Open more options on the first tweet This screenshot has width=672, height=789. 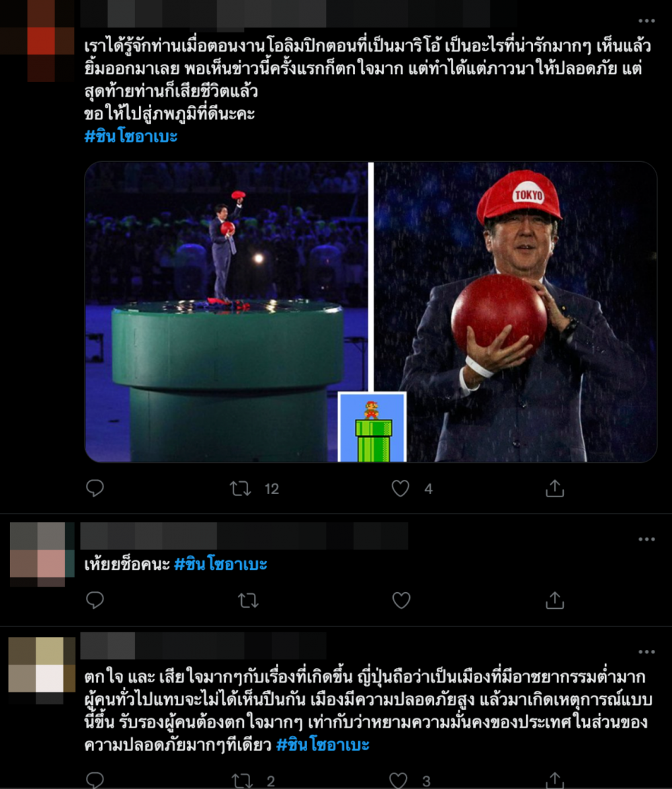coord(646,21)
